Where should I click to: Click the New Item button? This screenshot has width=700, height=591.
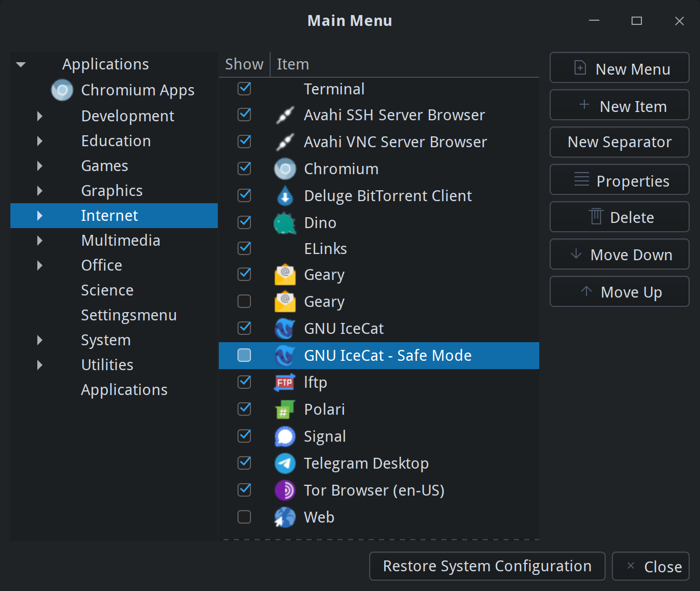click(x=620, y=105)
